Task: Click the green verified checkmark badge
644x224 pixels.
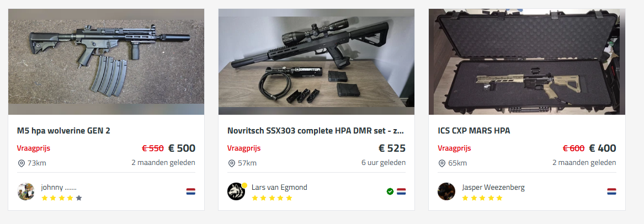Action: pos(390,191)
